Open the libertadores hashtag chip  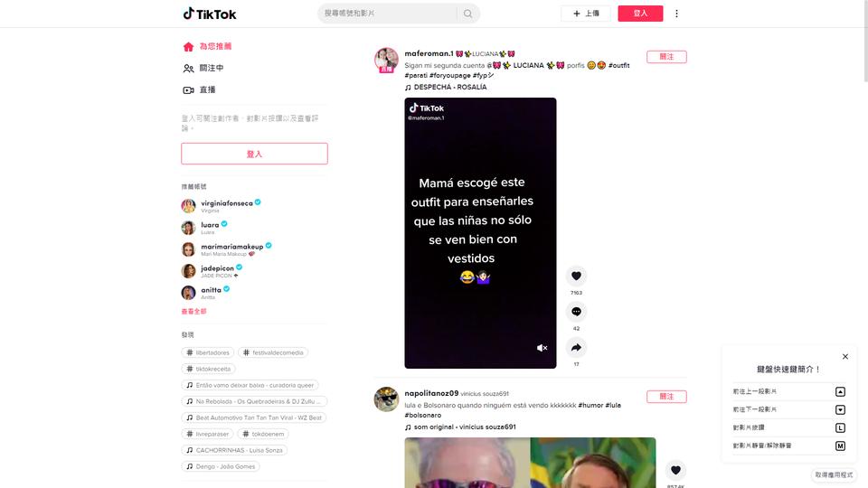point(208,352)
